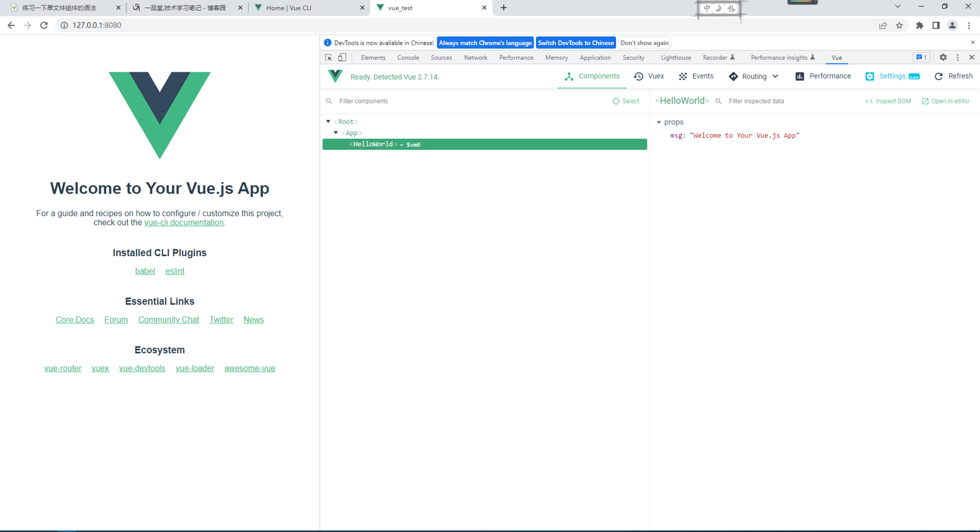
Task: Click the browser forward arrow
Action: (28, 25)
